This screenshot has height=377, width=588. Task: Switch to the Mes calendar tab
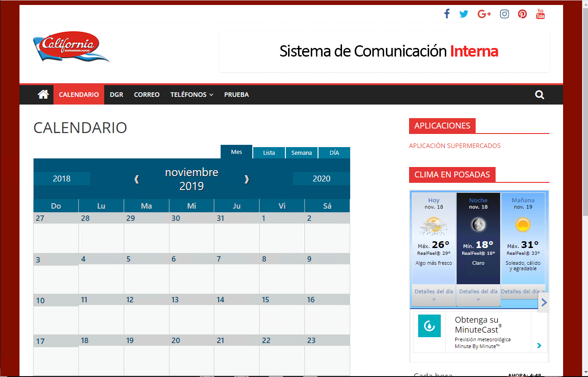pyautogui.click(x=236, y=152)
